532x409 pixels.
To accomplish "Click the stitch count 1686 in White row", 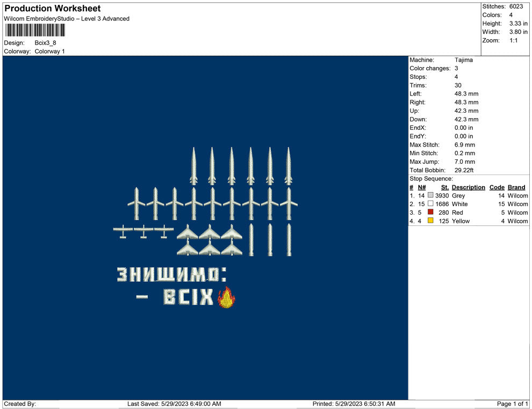I will 442,204.
